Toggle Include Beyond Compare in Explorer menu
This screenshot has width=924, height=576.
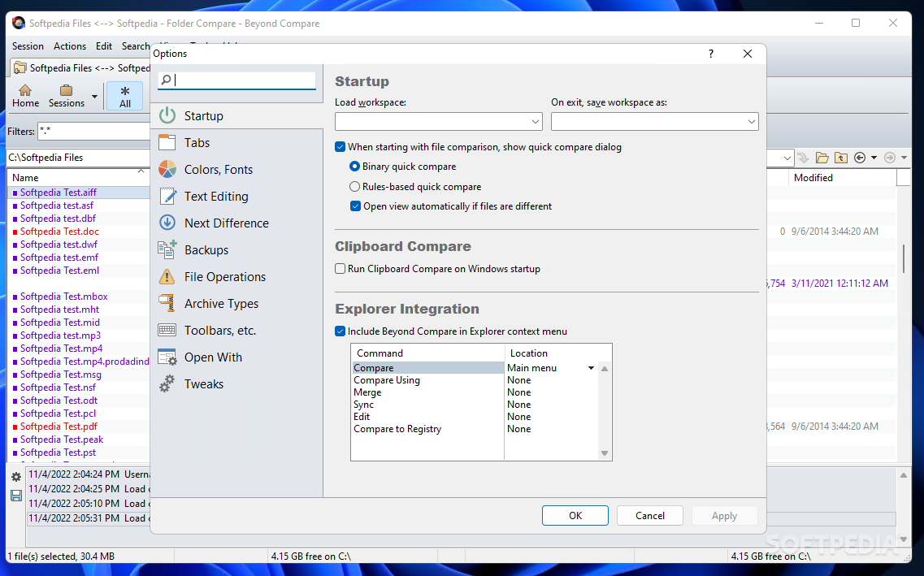[340, 331]
